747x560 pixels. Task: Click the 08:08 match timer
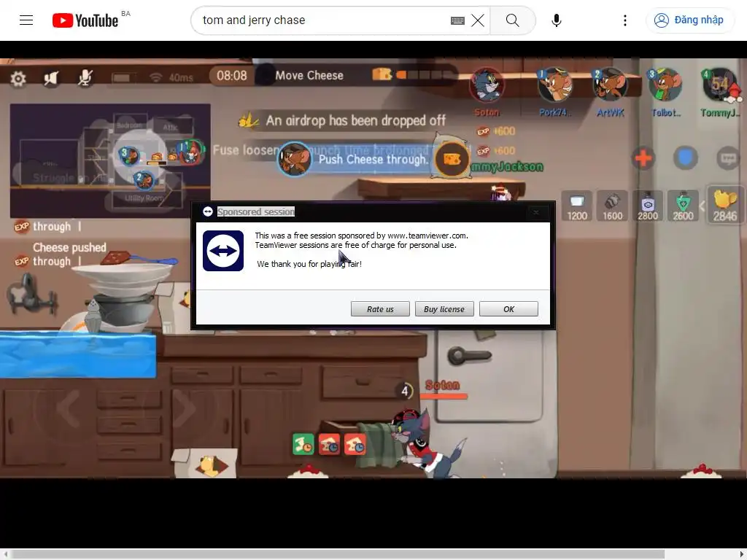point(231,76)
